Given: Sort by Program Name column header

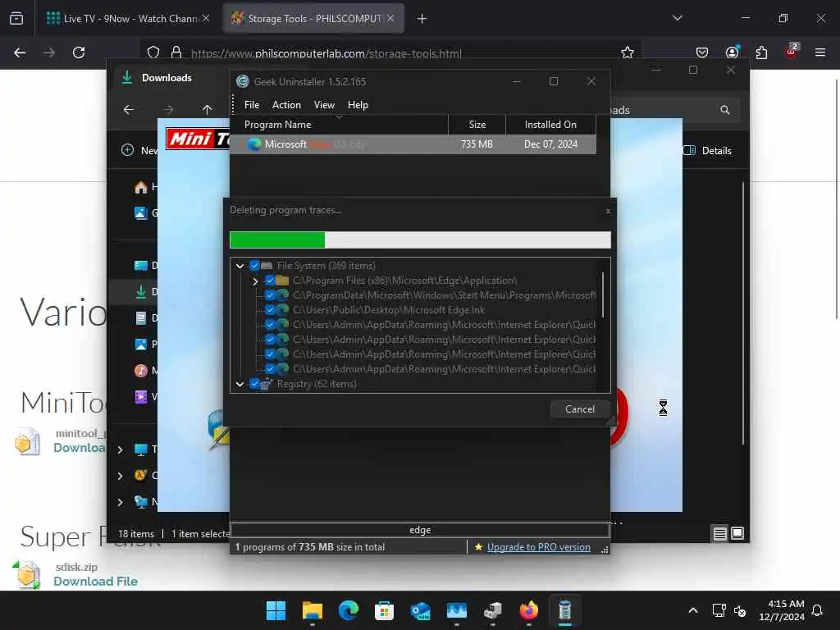Looking at the screenshot, I should point(339,125).
